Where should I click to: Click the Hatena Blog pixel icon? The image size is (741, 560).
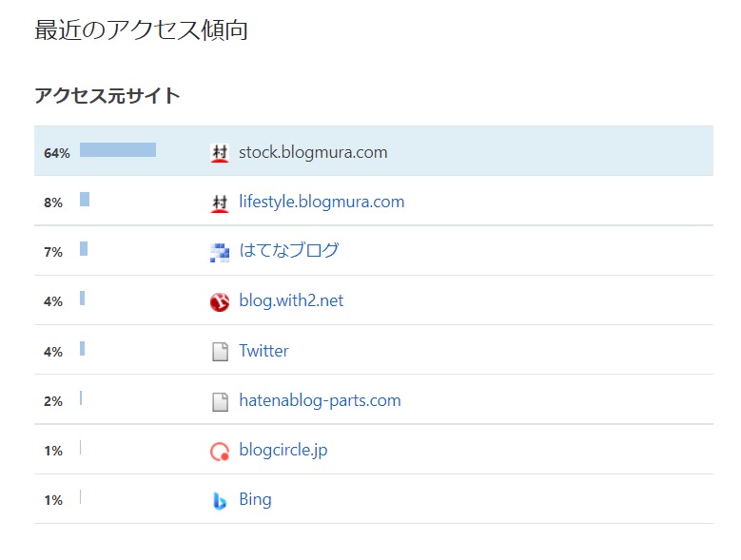[220, 253]
